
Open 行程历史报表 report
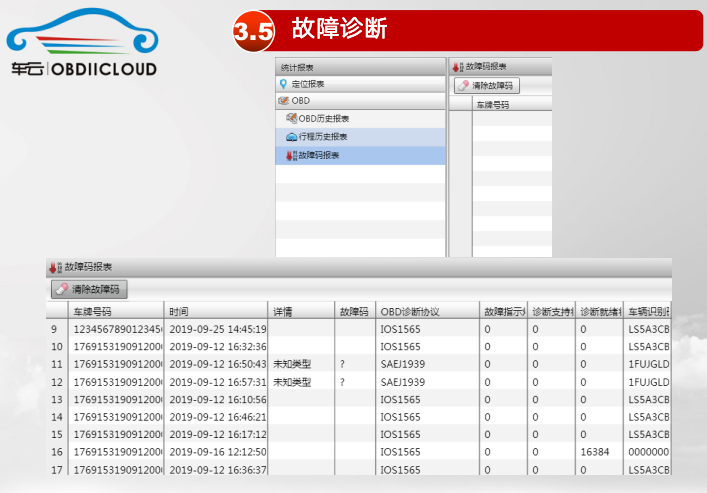pyautogui.click(x=323, y=137)
